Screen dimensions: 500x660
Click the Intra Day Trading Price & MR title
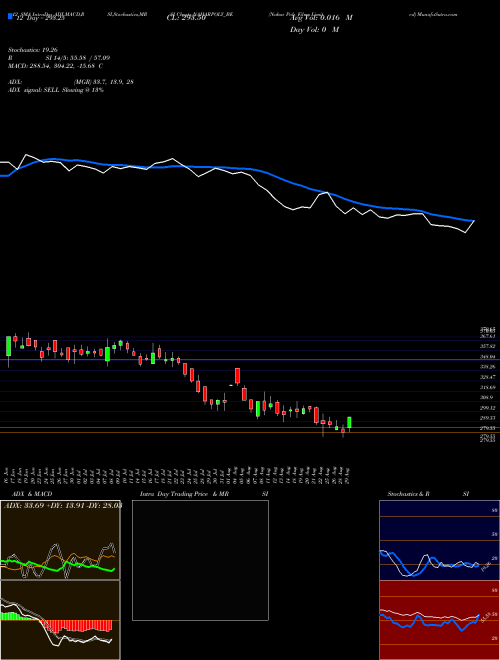click(184, 494)
